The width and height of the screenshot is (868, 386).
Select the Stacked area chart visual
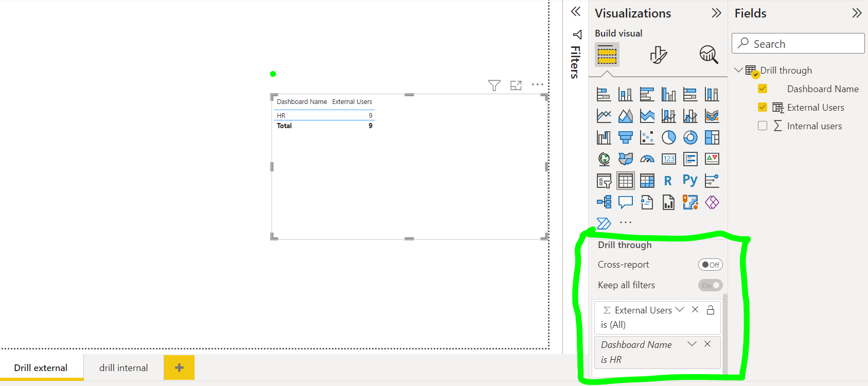(647, 116)
